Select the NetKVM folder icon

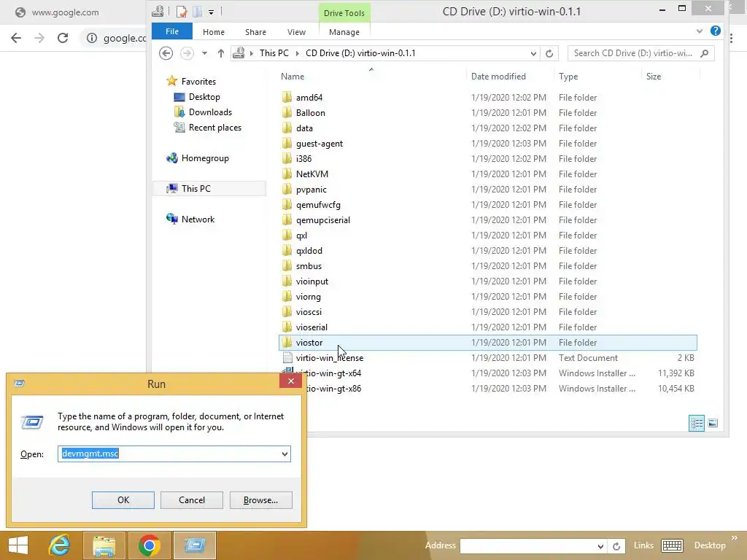(x=287, y=174)
